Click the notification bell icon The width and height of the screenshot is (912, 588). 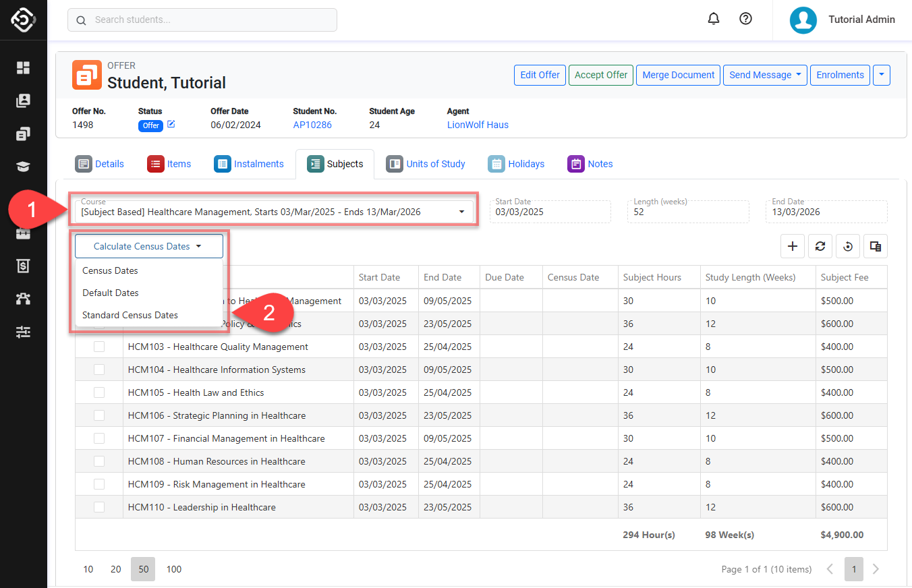(x=714, y=19)
